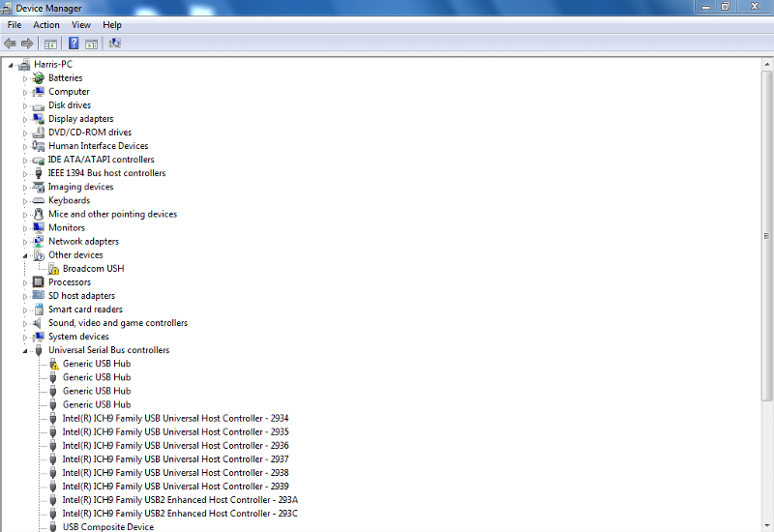Image resolution: width=774 pixels, height=532 pixels.
Task: Click the warning icon beside Broadcom USH
Action: pos(53,269)
